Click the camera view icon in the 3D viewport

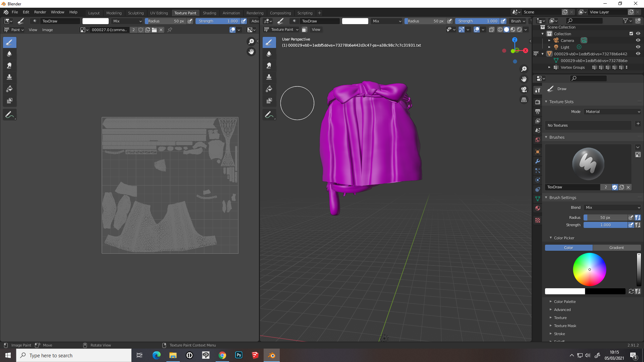point(524,89)
